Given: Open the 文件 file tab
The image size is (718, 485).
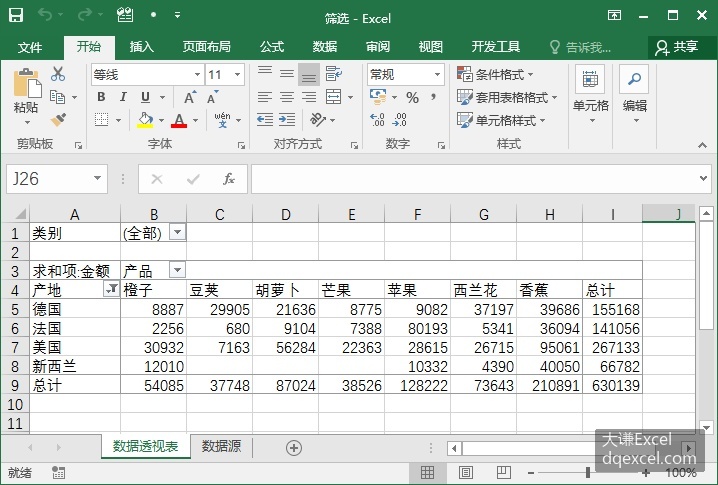Looking at the screenshot, I should [x=30, y=47].
